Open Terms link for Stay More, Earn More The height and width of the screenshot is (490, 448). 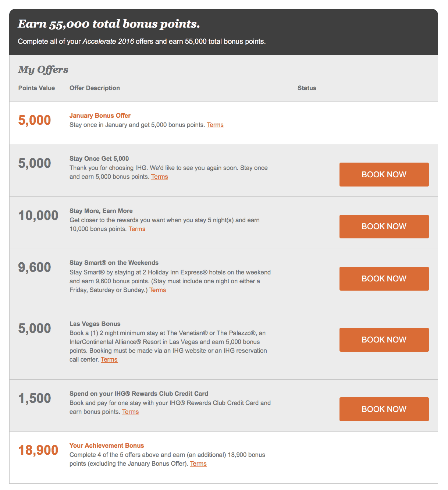coord(137,229)
